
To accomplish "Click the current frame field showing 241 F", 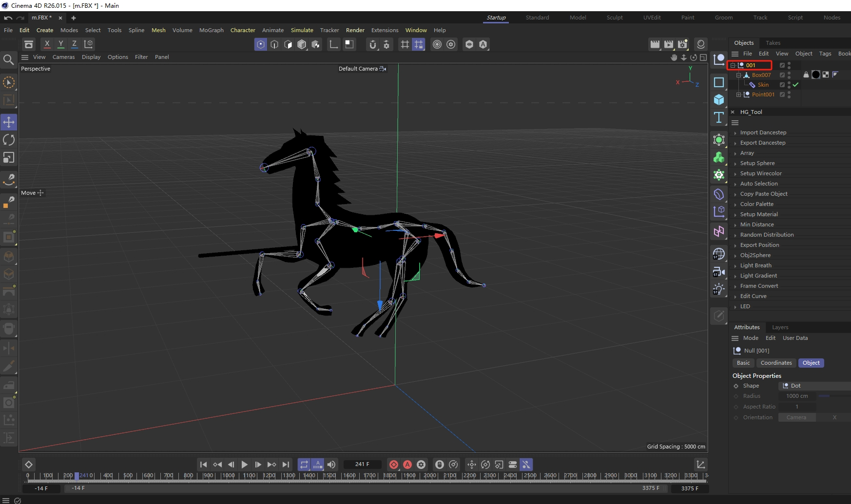I will tap(362, 465).
